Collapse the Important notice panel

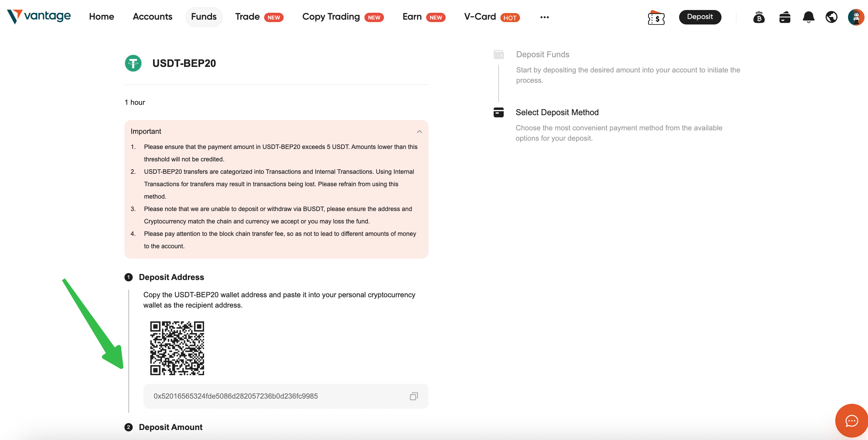tap(420, 131)
